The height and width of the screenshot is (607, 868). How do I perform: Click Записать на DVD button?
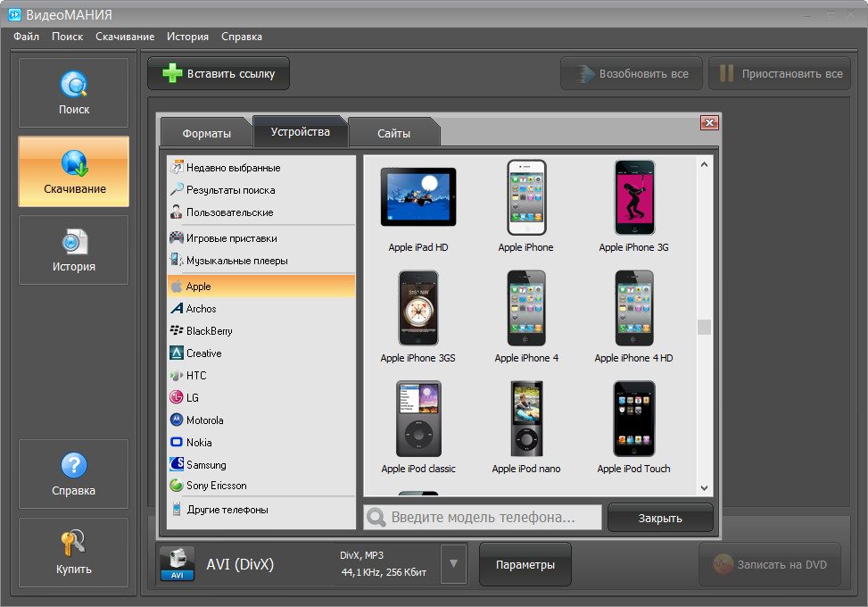pos(770,564)
